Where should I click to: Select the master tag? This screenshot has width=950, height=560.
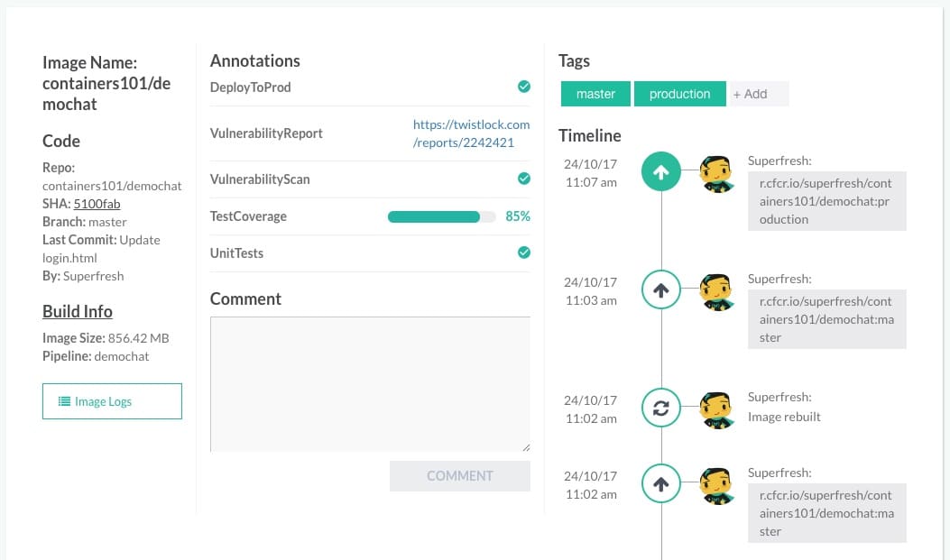(595, 94)
